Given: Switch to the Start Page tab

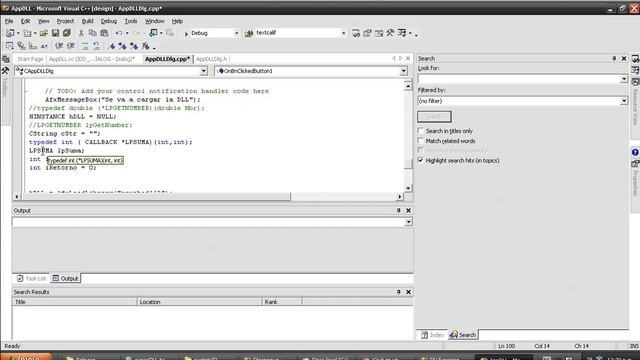Looking at the screenshot, I should pos(30,59).
